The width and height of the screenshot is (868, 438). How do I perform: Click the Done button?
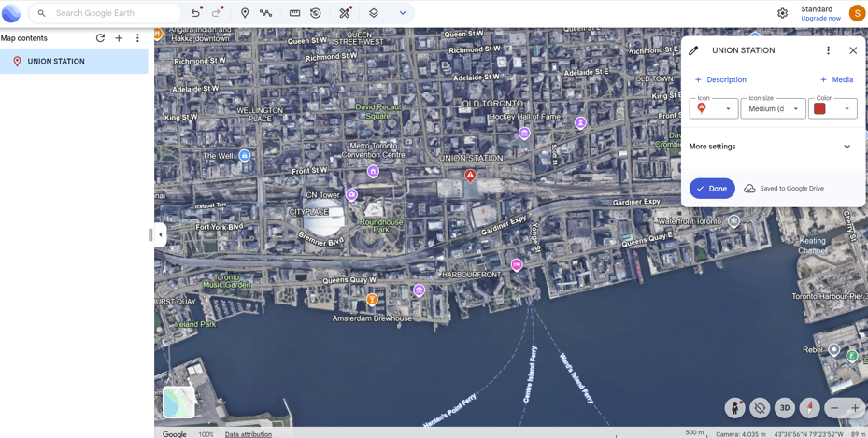click(x=712, y=189)
